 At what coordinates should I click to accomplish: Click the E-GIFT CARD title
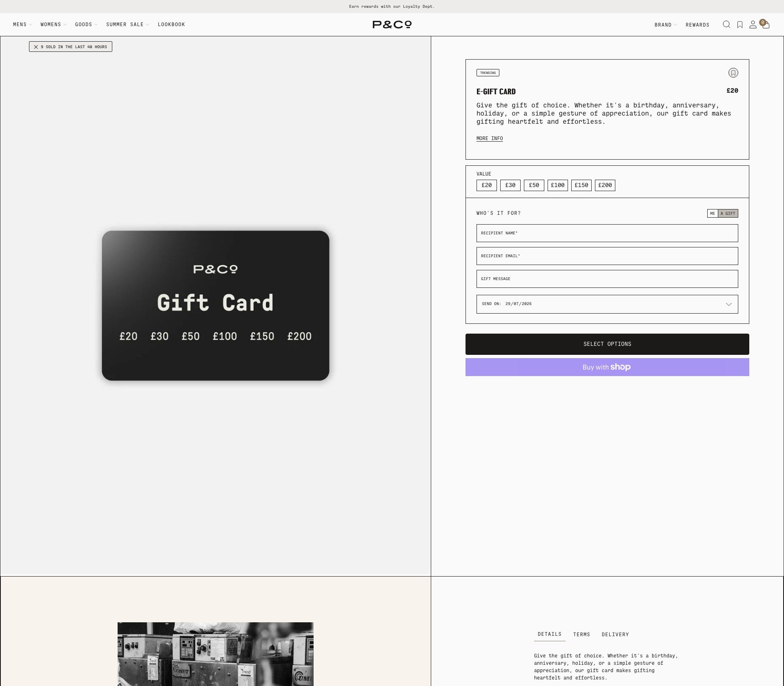click(496, 91)
